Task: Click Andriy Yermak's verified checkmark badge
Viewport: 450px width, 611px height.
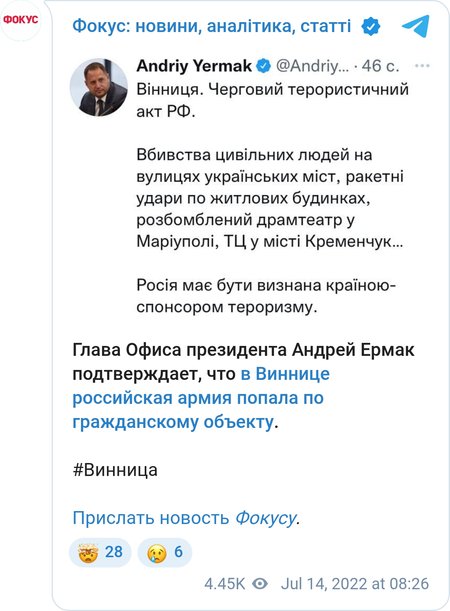Action: pyautogui.click(x=263, y=65)
